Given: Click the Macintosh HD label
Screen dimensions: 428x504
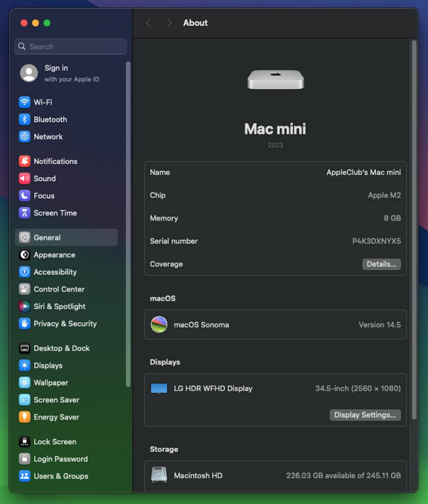Looking at the screenshot, I should [198, 476].
